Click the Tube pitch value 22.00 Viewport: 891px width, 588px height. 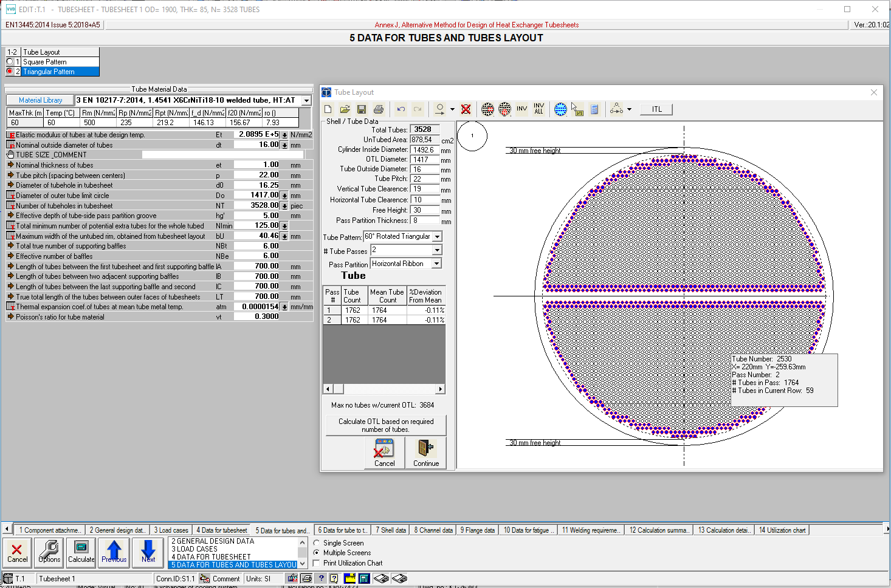tap(256, 175)
